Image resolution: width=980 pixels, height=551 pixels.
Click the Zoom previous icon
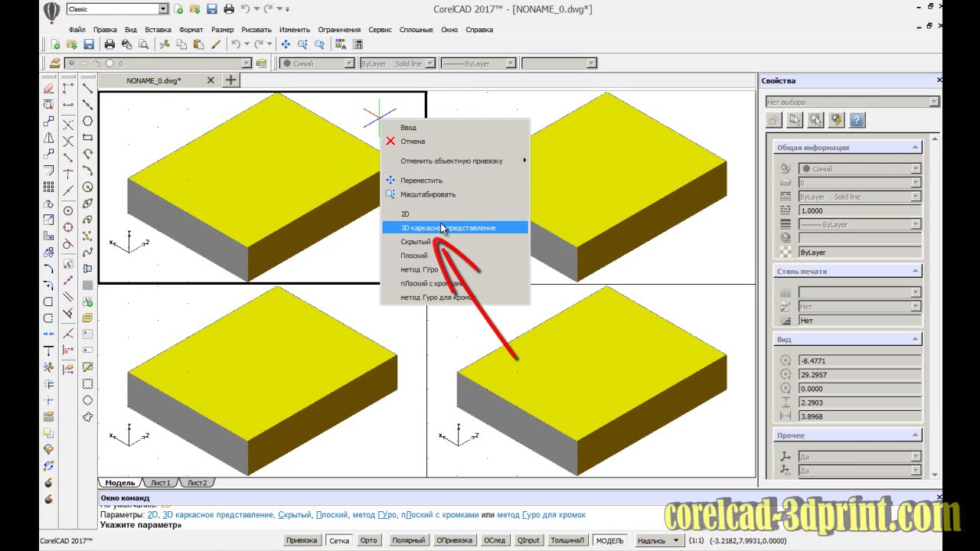pos(320,44)
